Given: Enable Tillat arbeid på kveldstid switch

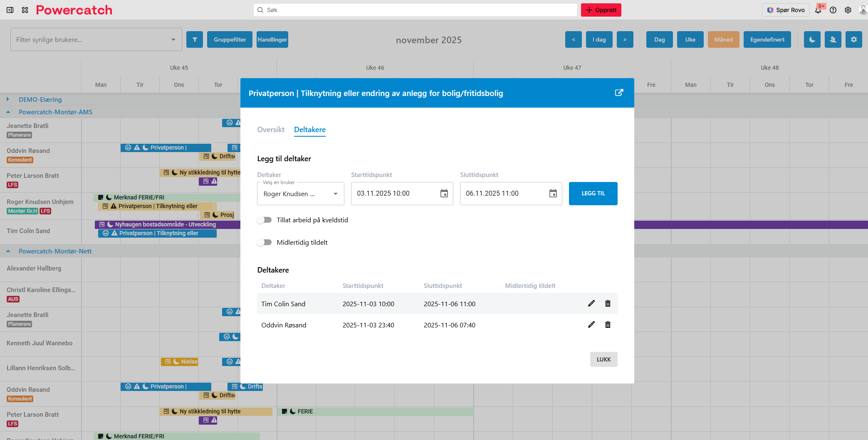Looking at the screenshot, I should 264,220.
